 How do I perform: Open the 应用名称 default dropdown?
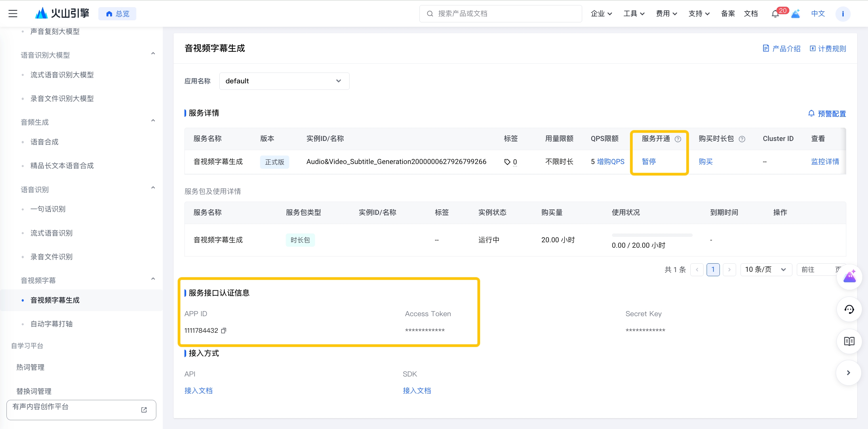click(x=284, y=81)
